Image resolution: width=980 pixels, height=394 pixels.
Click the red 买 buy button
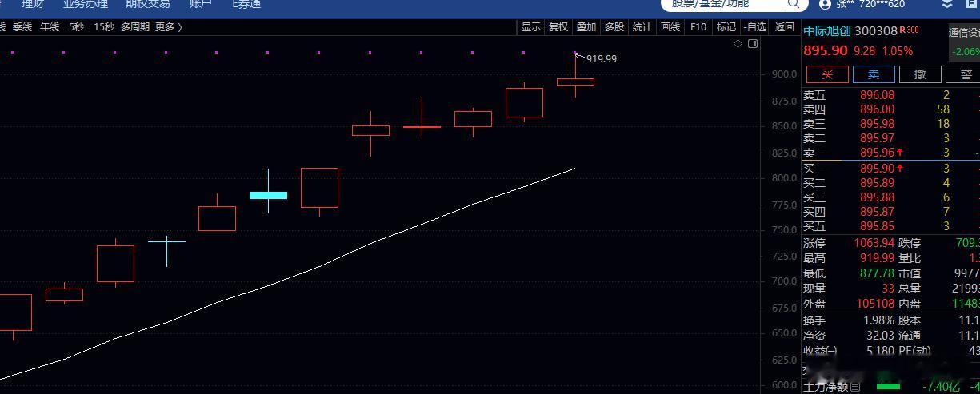pos(827,74)
